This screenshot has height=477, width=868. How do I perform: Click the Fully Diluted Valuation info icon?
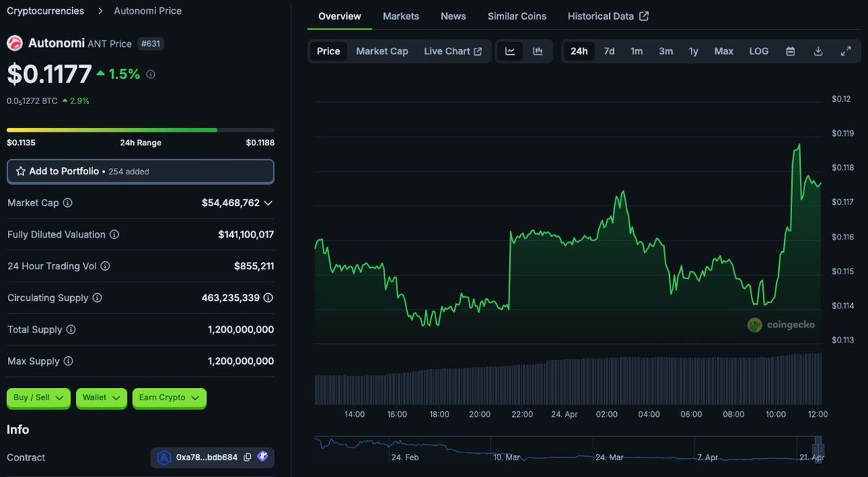point(114,235)
